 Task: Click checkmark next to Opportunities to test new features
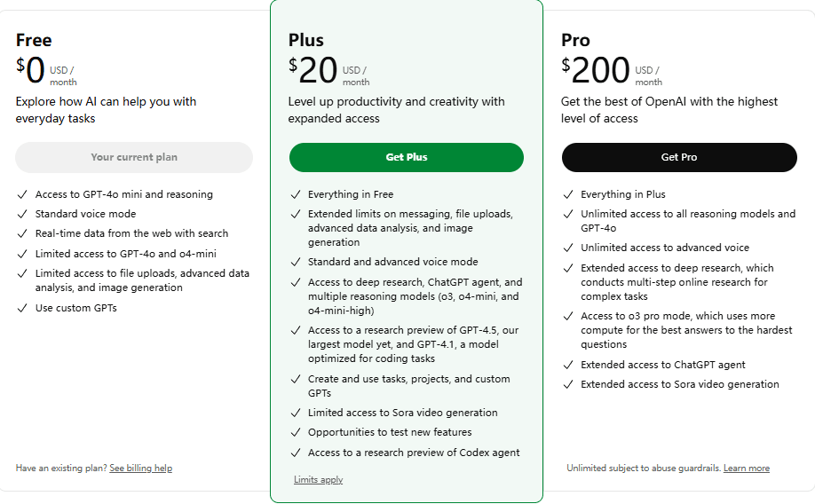click(295, 432)
